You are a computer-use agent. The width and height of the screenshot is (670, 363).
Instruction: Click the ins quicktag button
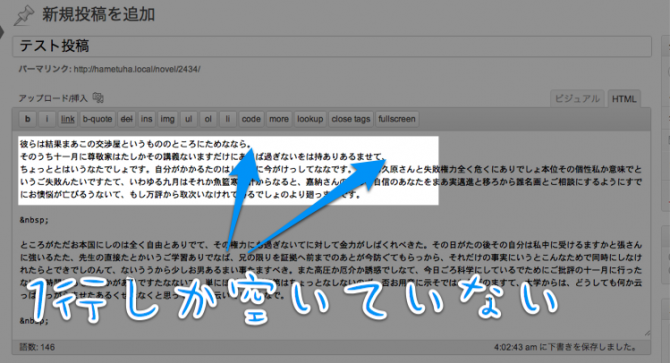tap(147, 119)
